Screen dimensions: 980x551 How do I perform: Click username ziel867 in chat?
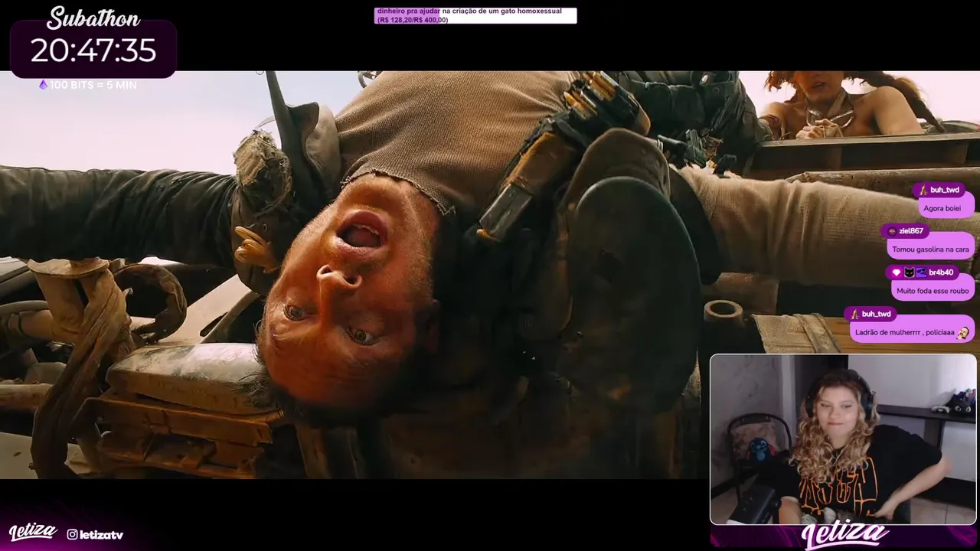click(911, 231)
